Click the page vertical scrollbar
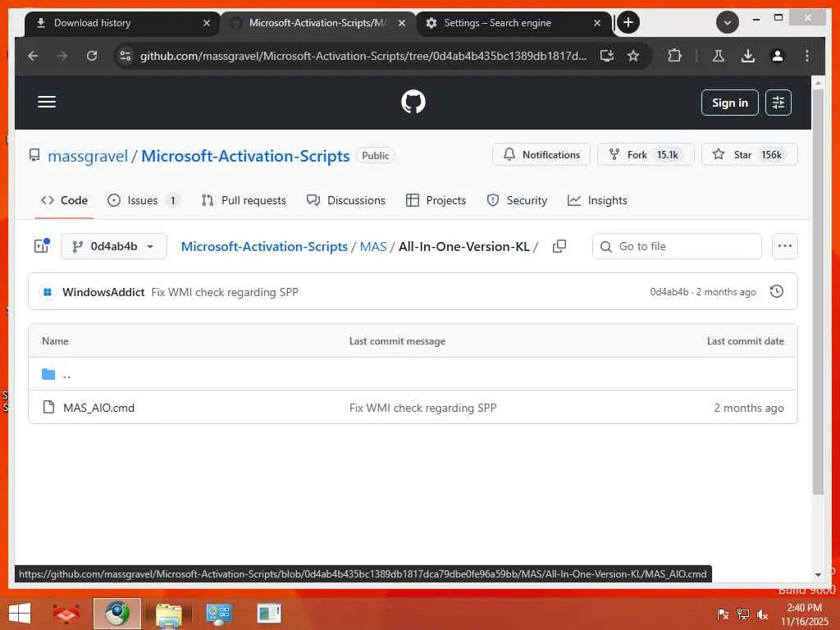This screenshot has width=840, height=630. [x=818, y=292]
